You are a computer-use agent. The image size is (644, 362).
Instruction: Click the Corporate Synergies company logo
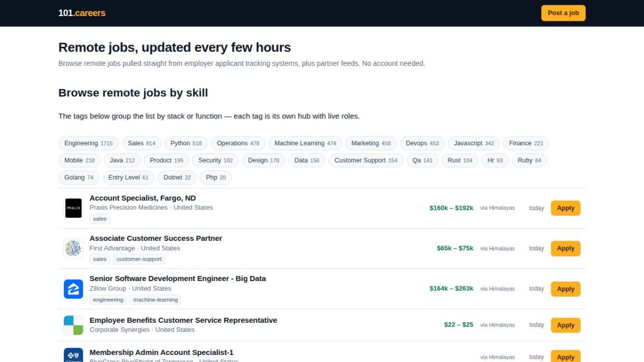click(x=74, y=325)
